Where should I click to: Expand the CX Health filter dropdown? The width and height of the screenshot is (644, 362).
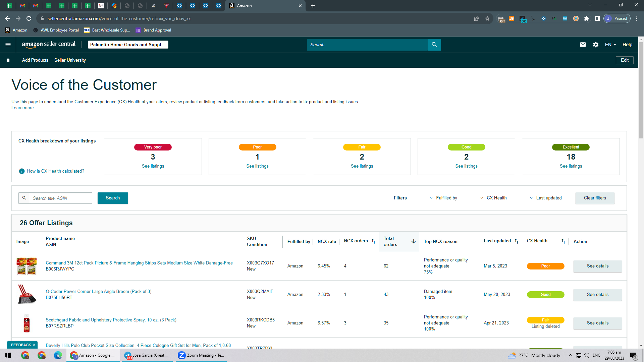point(493,198)
